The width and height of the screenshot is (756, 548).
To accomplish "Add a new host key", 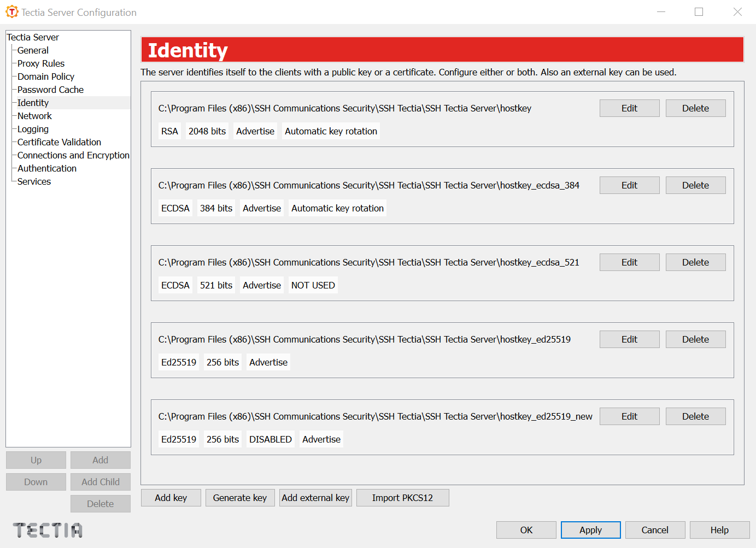I will [x=171, y=497].
